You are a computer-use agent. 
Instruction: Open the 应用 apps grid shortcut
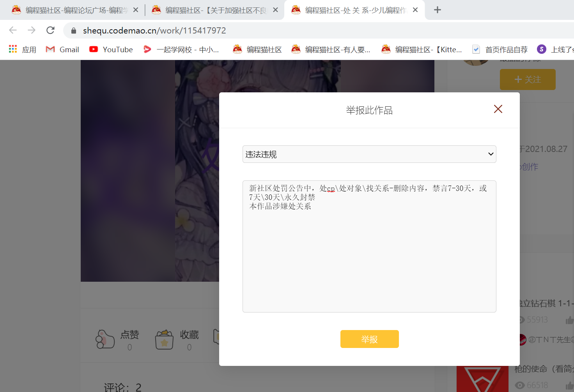pyautogui.click(x=22, y=49)
